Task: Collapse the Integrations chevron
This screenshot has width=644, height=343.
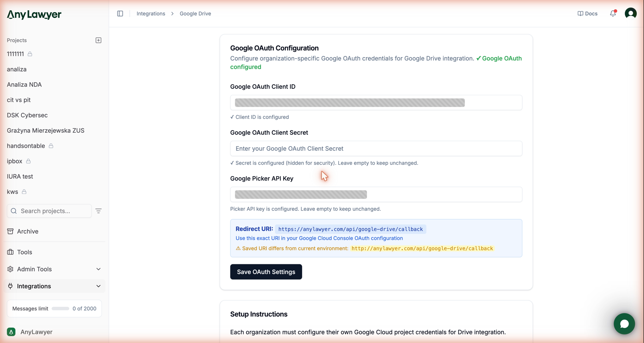Action: tap(98, 286)
